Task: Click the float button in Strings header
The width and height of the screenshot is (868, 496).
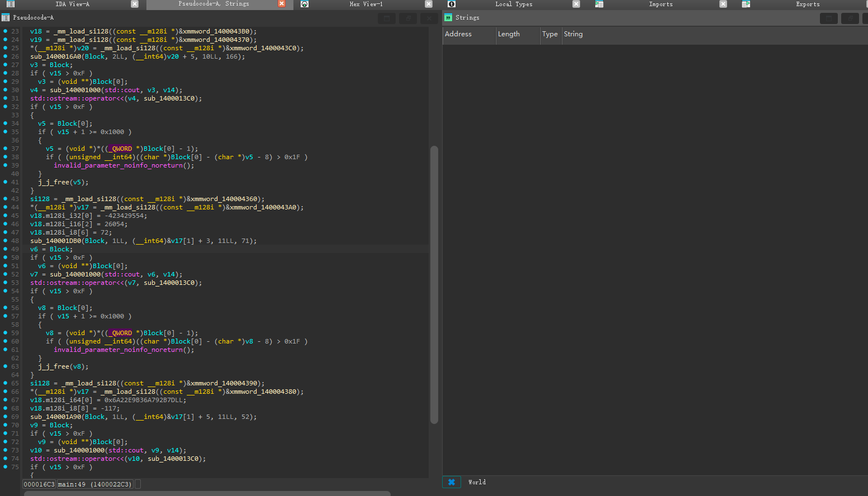Action: click(850, 18)
